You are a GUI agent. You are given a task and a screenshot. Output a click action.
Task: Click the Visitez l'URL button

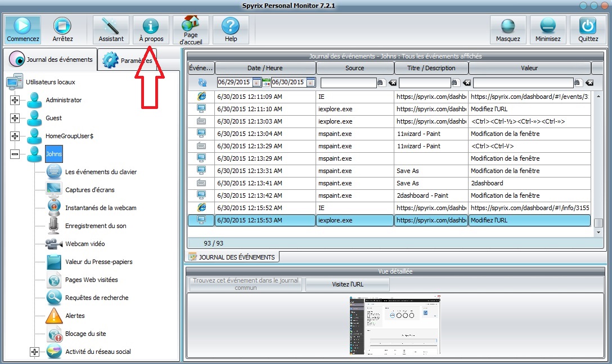(348, 284)
